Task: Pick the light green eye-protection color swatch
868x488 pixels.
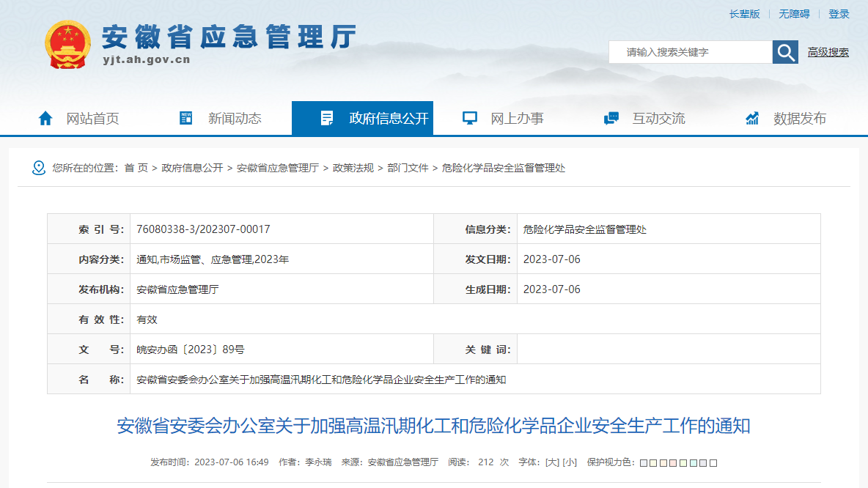Action: coord(684,463)
